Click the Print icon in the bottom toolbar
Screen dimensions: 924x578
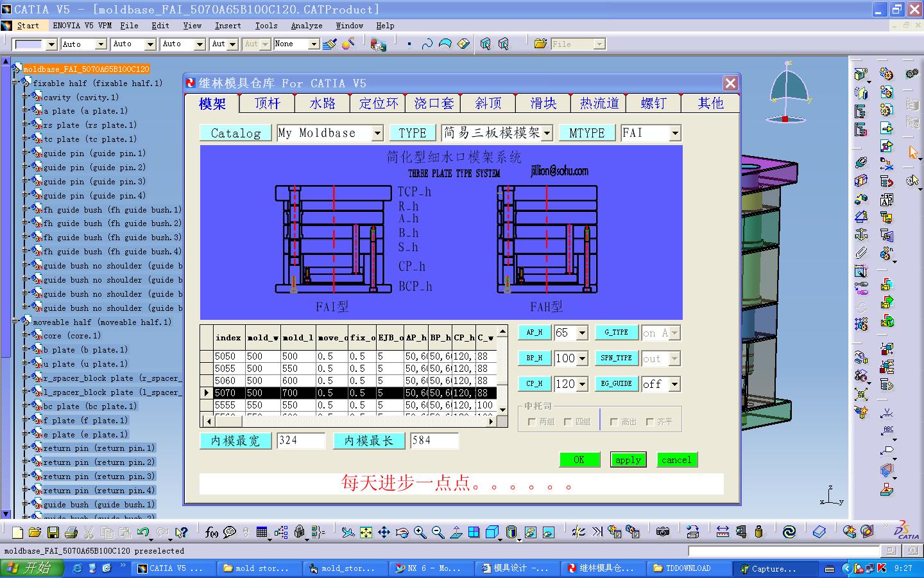[71, 532]
